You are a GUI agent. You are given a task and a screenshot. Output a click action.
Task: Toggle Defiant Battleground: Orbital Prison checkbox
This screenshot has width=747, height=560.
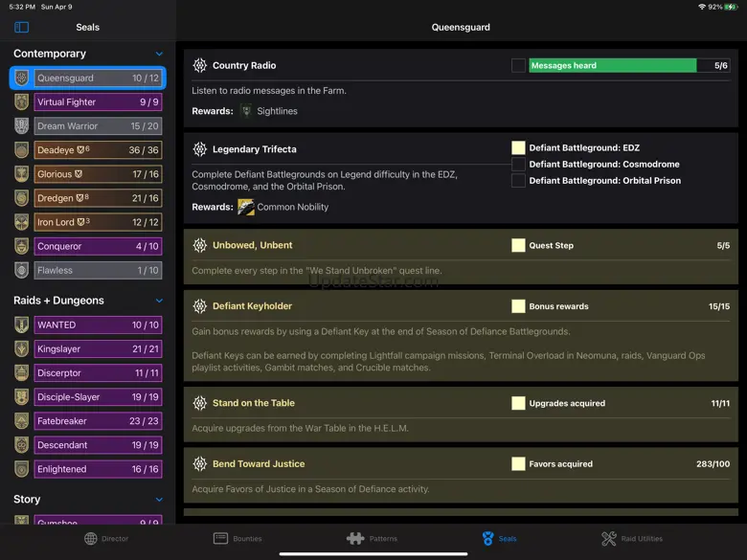(518, 181)
